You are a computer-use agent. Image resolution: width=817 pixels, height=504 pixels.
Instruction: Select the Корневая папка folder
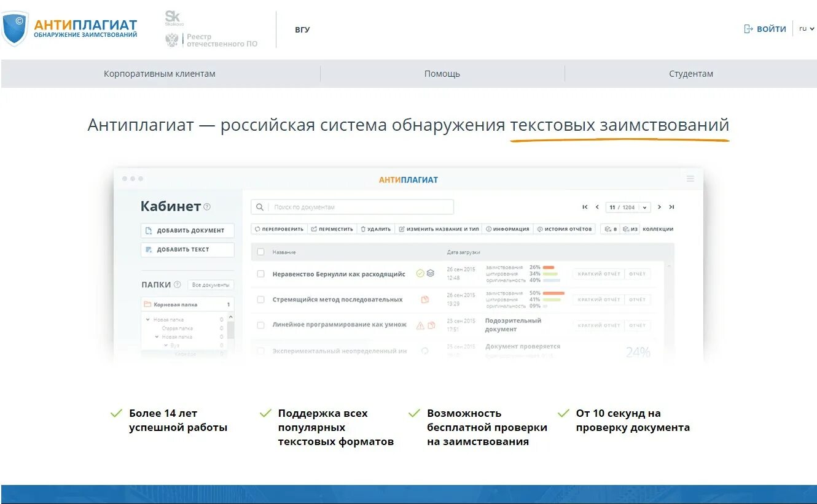187,304
